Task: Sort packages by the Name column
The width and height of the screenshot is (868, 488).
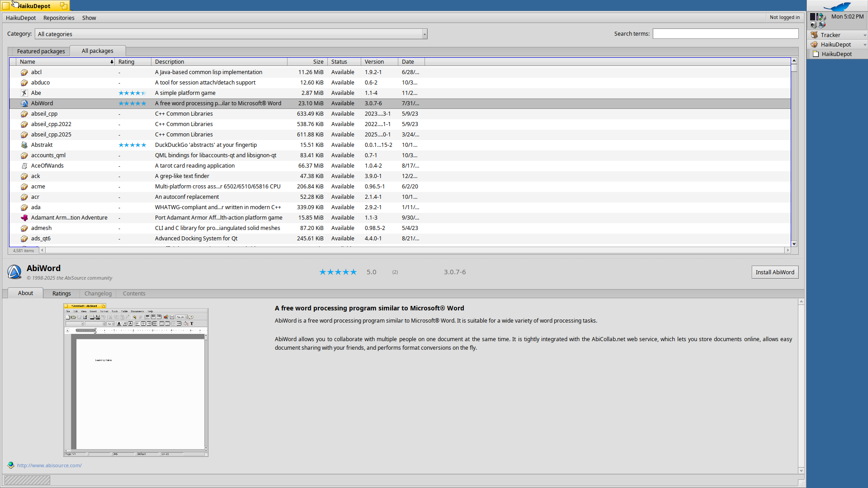Action: point(66,62)
